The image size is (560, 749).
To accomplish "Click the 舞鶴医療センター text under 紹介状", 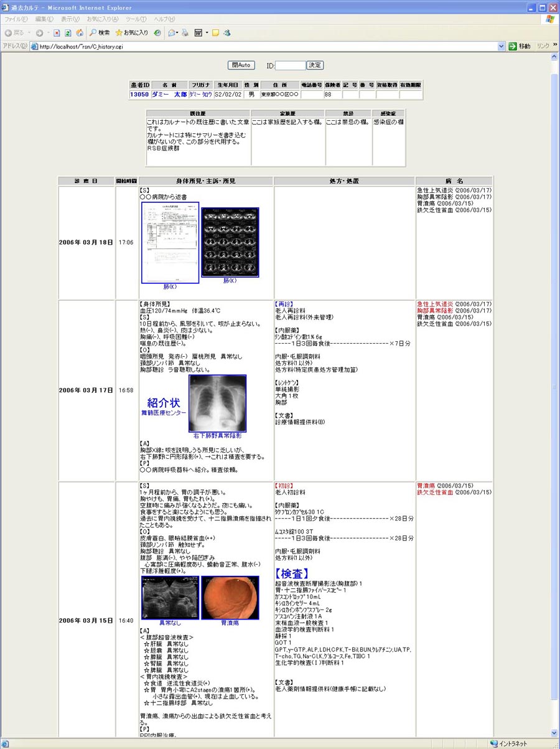I will (x=164, y=413).
